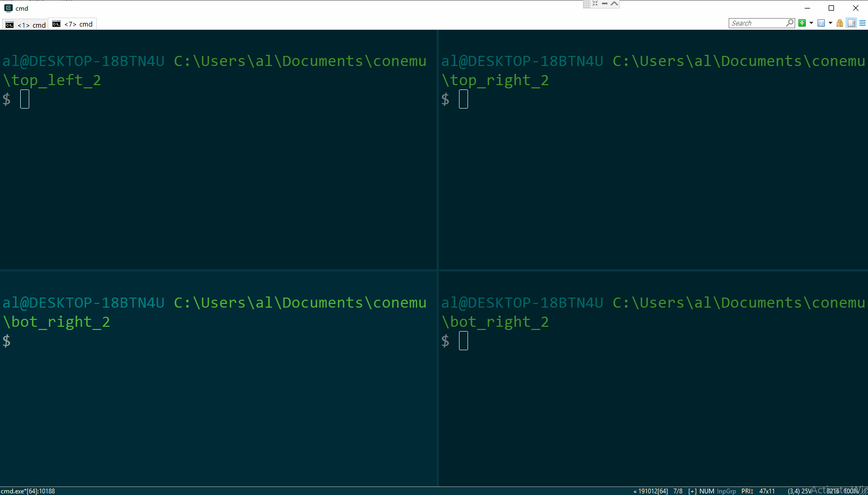
Task: Click the active console number 7 icon
Action: click(821, 23)
